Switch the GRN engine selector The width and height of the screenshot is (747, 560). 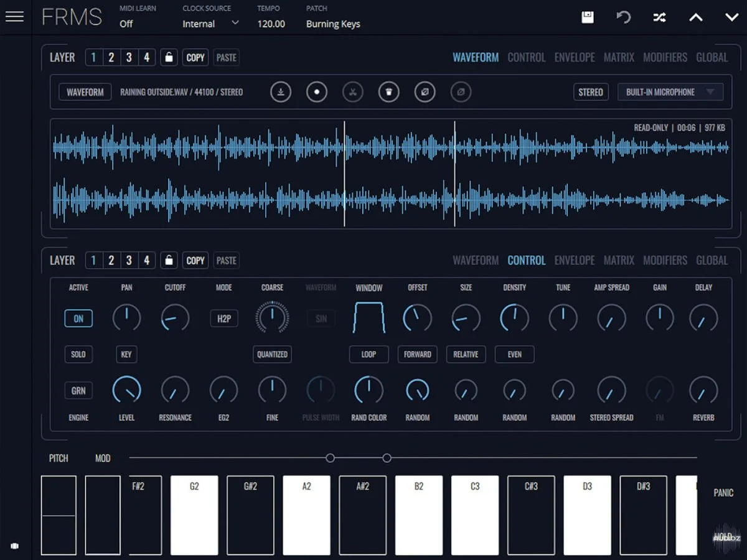tap(78, 391)
